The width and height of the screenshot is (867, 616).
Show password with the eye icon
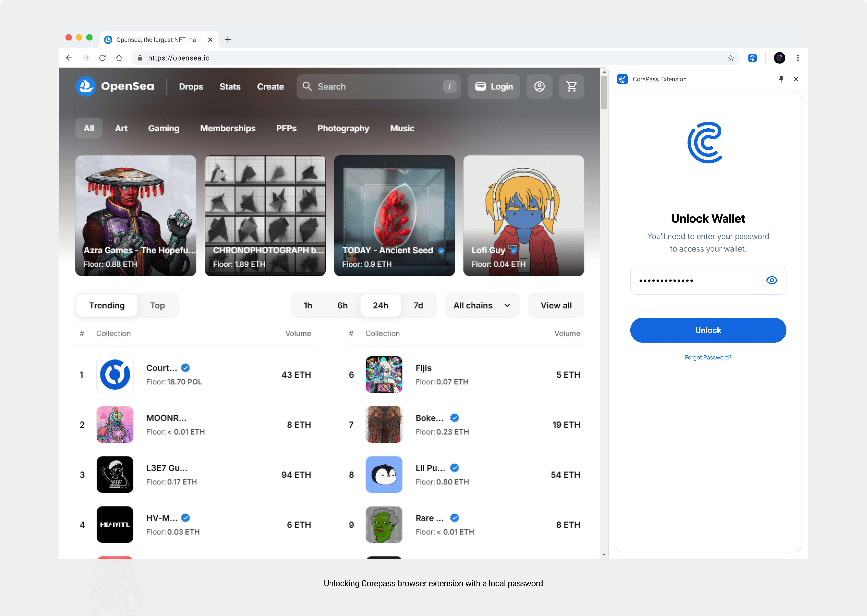(x=772, y=280)
